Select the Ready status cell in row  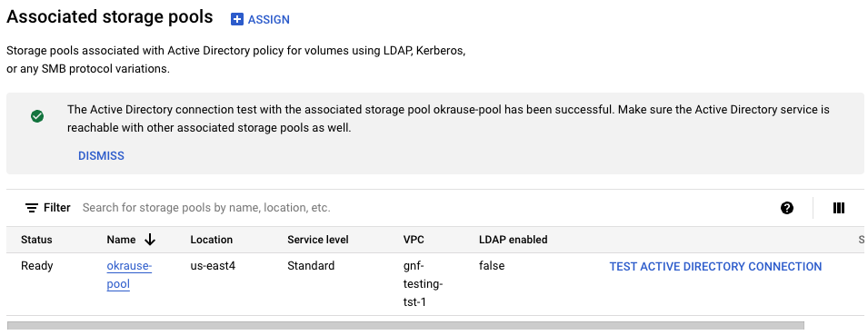37,266
